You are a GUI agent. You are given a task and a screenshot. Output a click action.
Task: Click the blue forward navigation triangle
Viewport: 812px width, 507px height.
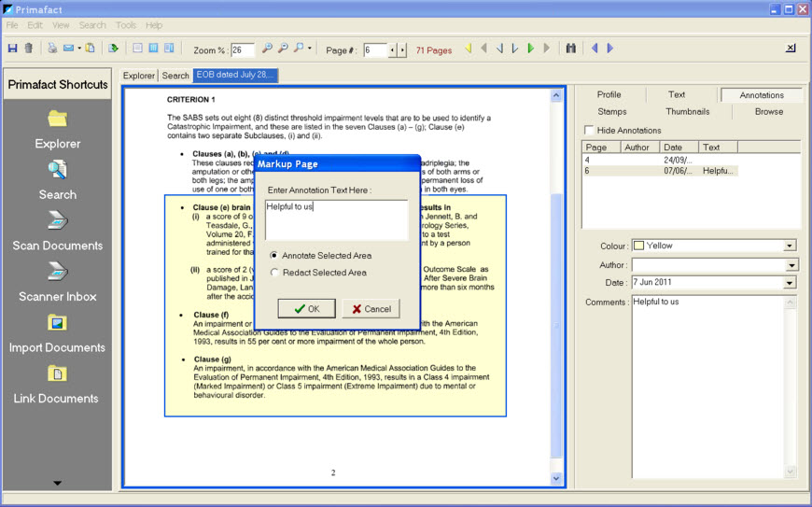610,49
